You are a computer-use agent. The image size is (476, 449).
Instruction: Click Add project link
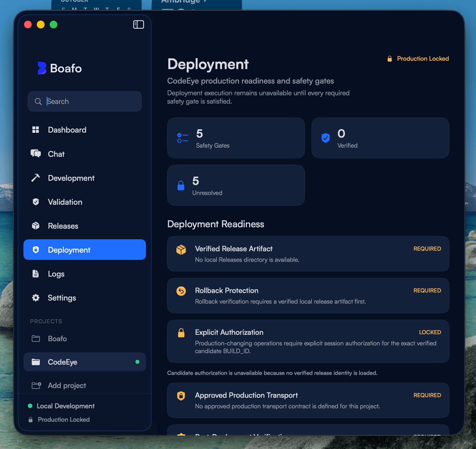(67, 385)
